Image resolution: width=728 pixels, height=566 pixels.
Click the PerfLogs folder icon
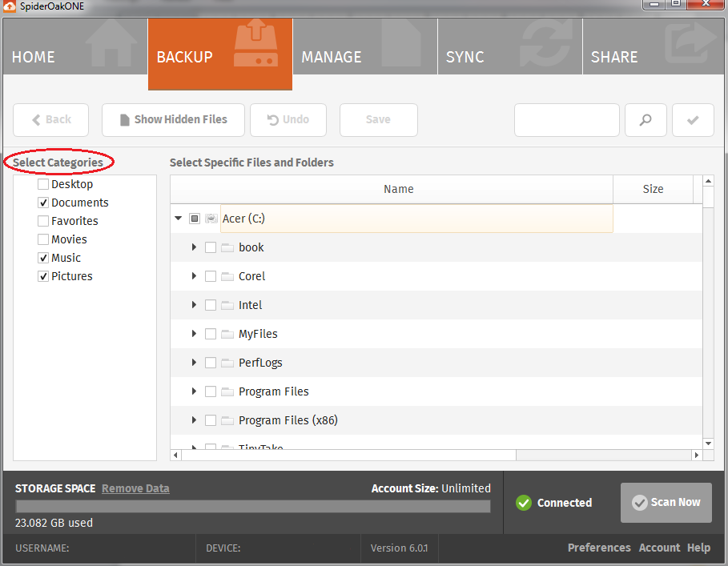[x=227, y=363]
